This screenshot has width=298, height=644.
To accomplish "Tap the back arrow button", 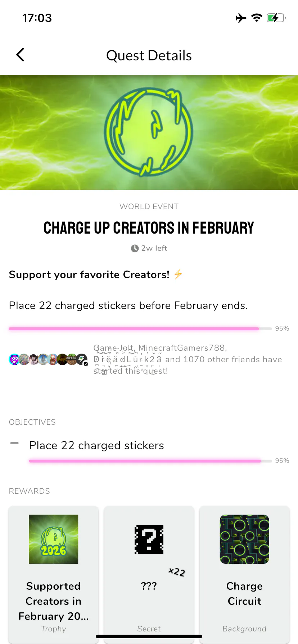I will tap(20, 55).
